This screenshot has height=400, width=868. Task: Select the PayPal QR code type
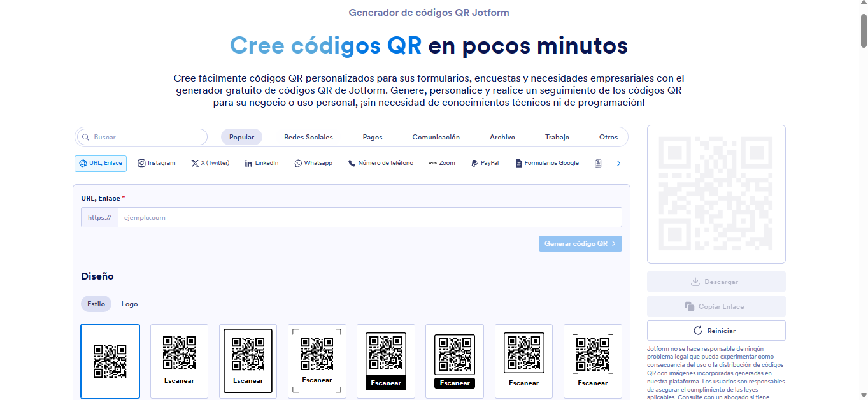click(485, 163)
